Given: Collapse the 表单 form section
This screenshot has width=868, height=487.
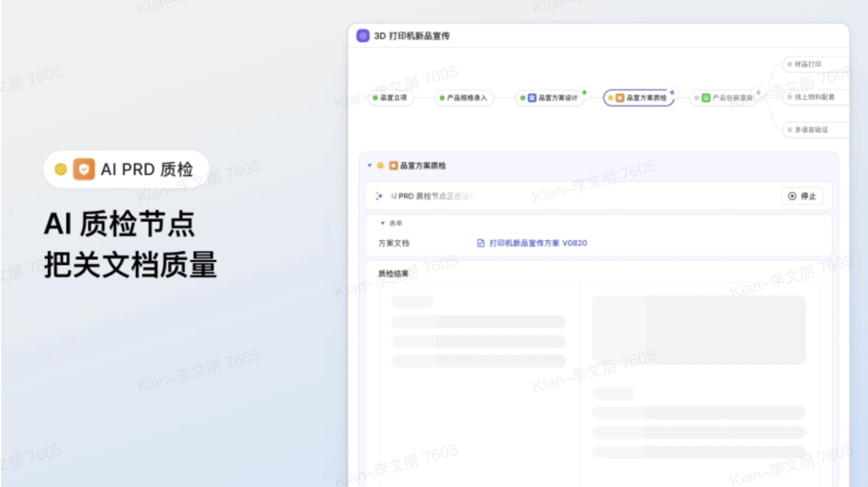Looking at the screenshot, I should coord(382,223).
